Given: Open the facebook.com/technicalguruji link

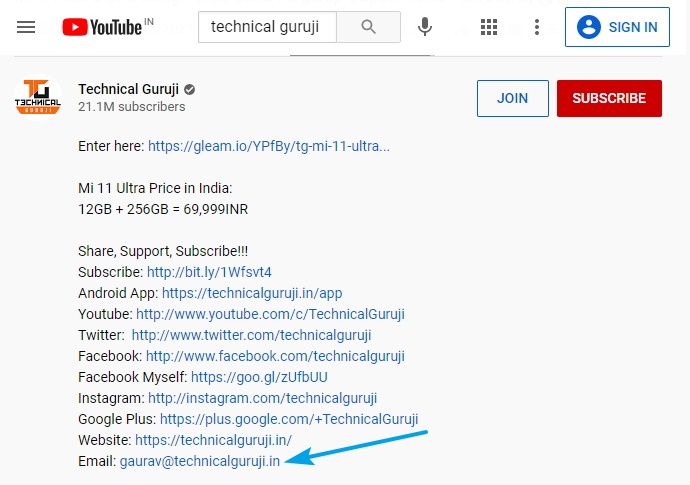Looking at the screenshot, I should (275, 356).
